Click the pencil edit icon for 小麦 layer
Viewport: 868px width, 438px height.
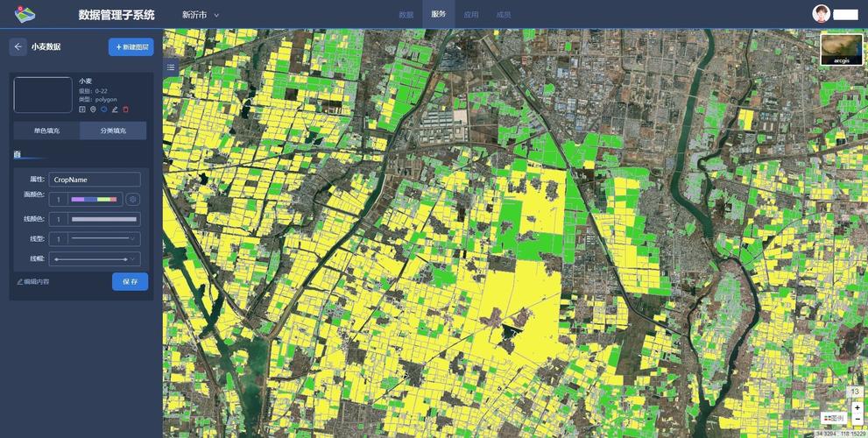[115, 109]
